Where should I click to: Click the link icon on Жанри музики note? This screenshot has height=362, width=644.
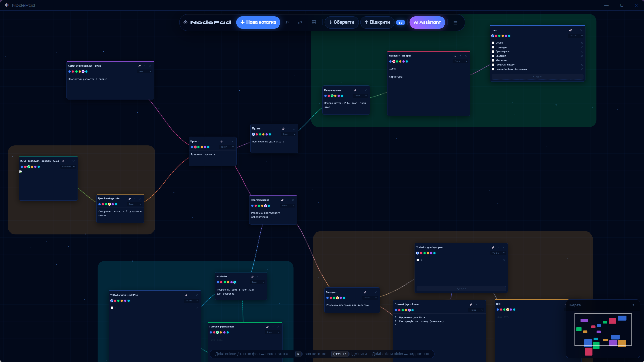click(x=355, y=90)
